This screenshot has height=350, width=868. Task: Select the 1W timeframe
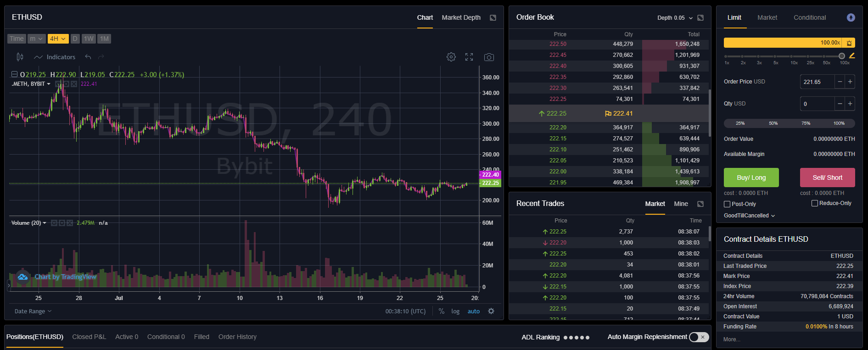pyautogui.click(x=89, y=39)
